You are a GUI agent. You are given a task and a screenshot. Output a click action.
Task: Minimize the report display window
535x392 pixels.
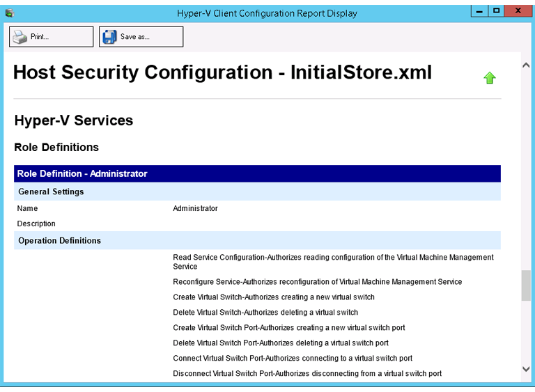click(x=479, y=10)
